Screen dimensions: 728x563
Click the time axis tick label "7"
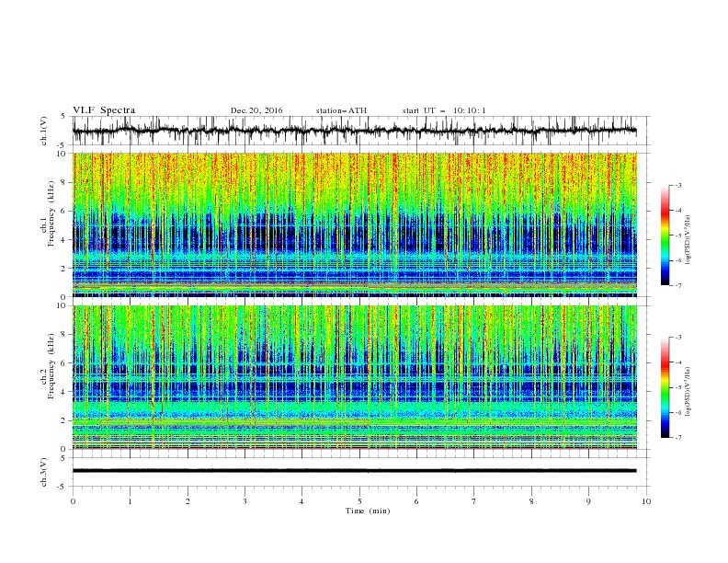tap(474, 501)
